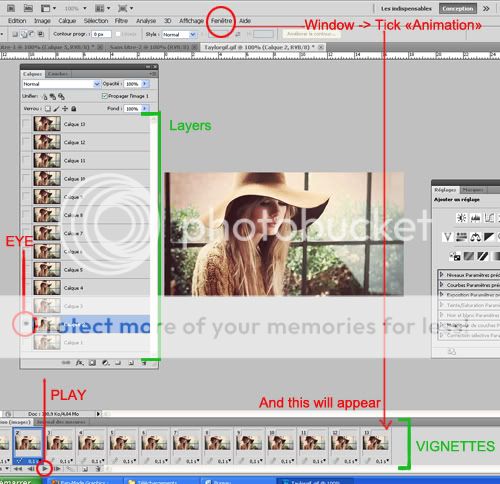This screenshot has width=500, height=484.
Task: Add a Threshold adjustment icon
Action: tap(483, 256)
